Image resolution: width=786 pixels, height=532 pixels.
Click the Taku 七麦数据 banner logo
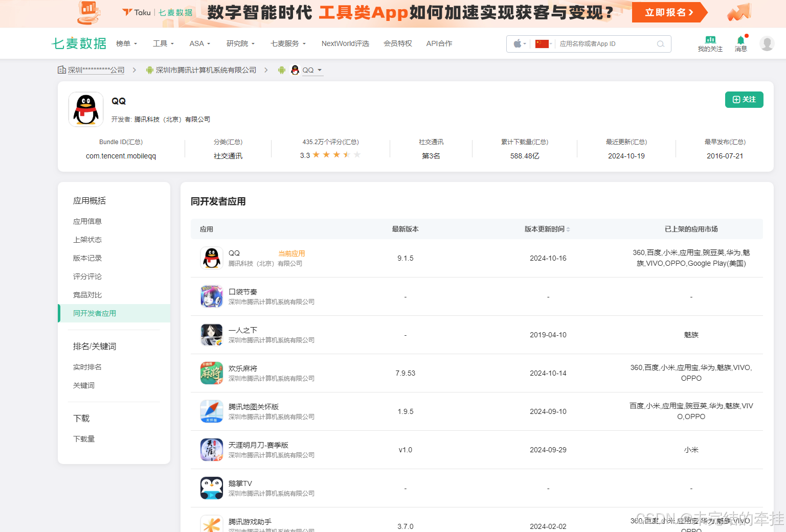[x=158, y=12]
